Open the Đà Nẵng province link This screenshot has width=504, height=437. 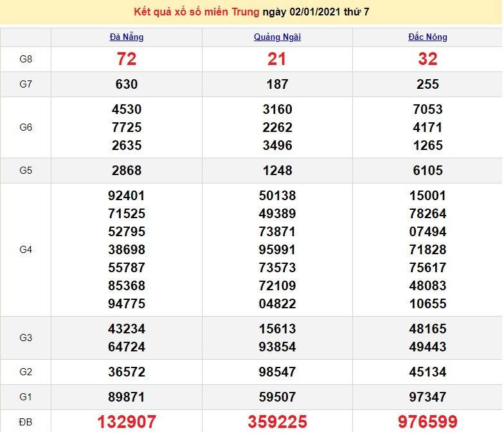coord(127,37)
